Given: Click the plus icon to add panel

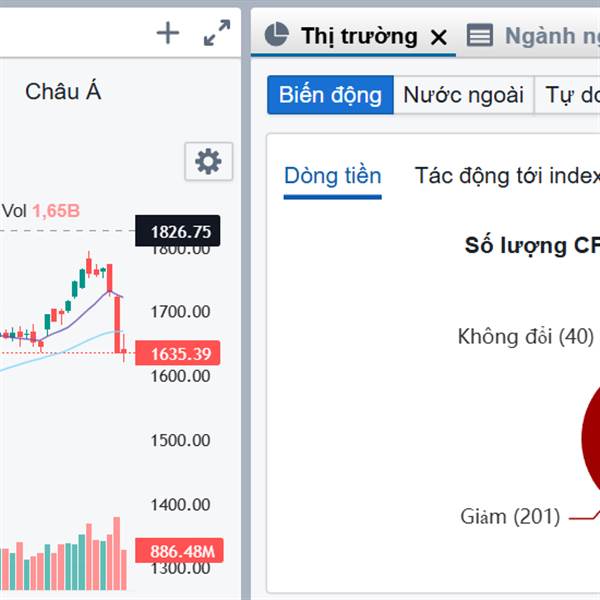Looking at the screenshot, I should point(168,34).
